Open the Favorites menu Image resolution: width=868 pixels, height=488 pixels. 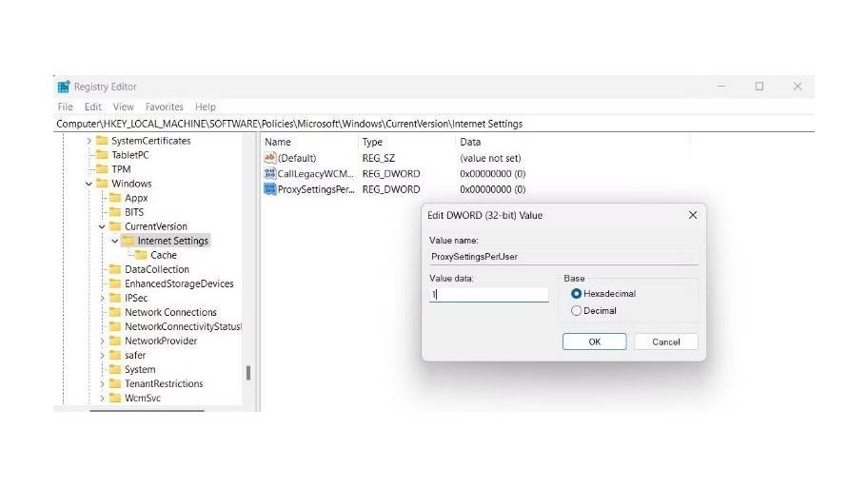click(165, 107)
